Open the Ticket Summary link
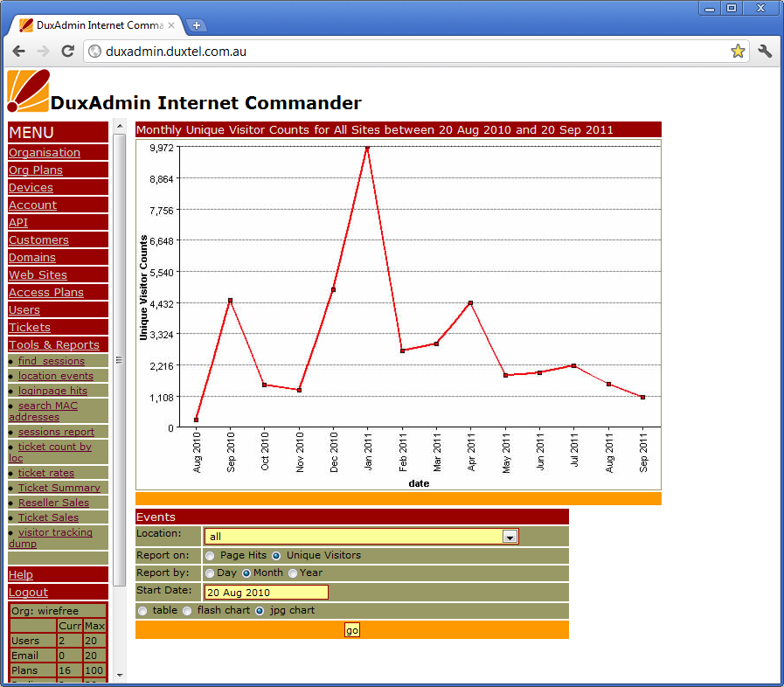 coord(59,488)
